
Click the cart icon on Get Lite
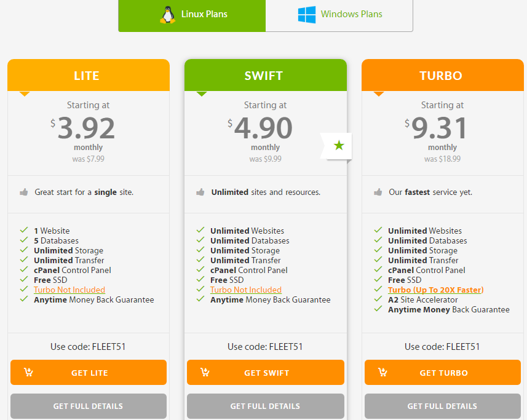click(x=28, y=372)
